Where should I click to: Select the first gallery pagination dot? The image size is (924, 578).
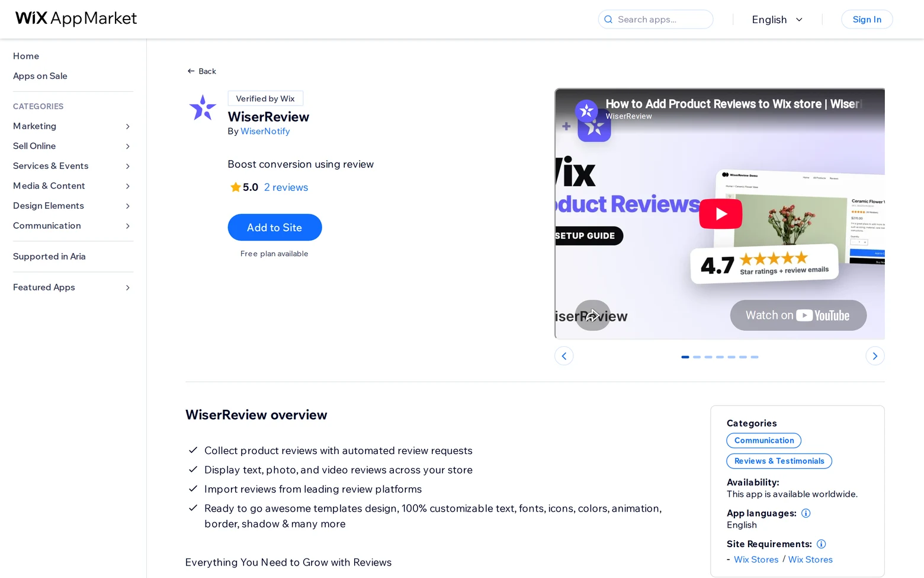pos(685,357)
